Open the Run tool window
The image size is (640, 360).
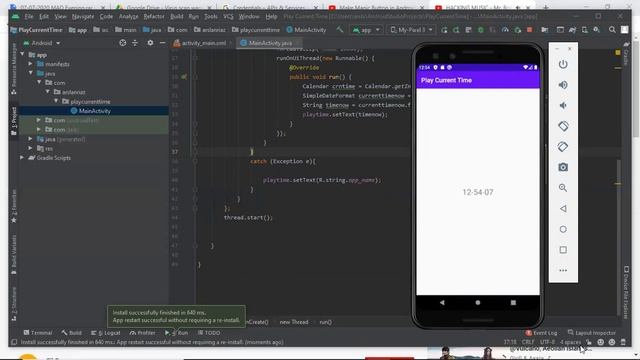[x=177, y=333]
